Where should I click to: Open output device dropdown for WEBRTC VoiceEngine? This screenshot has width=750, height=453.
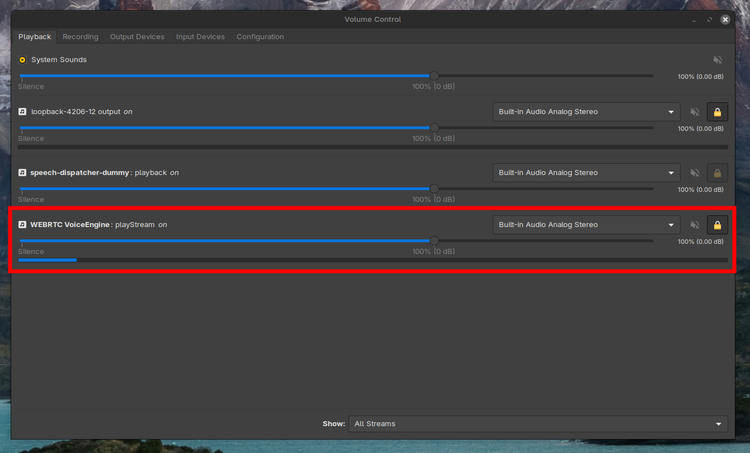pos(586,225)
